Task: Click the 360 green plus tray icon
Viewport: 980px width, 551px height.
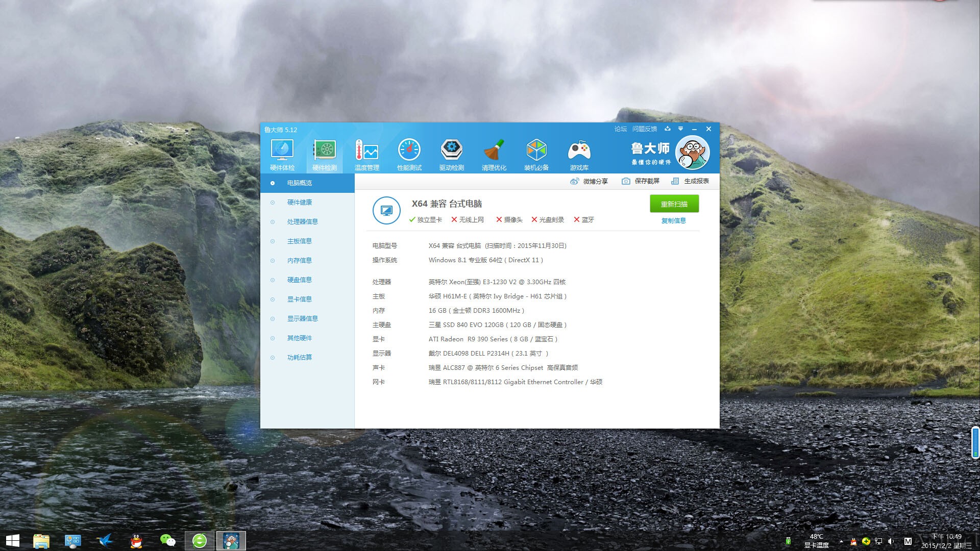Action: [866, 541]
